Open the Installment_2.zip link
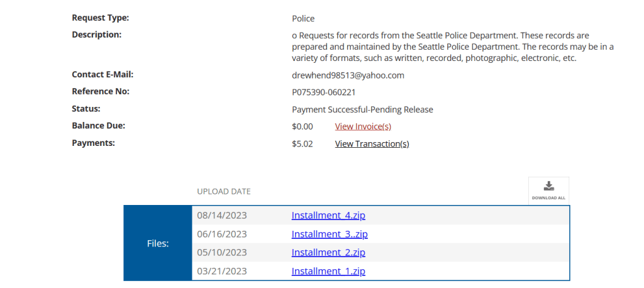This screenshot has height=288, width=644. pos(328,253)
